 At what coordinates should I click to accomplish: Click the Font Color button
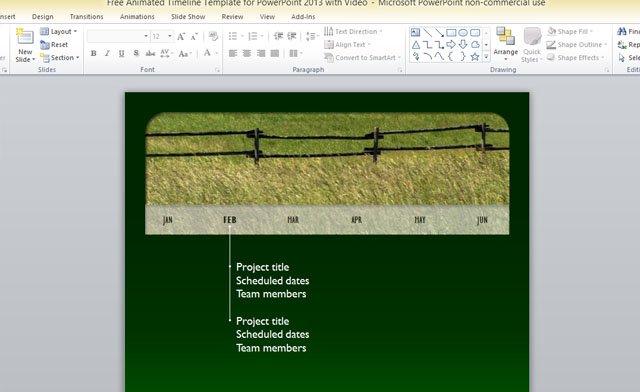[x=207, y=53]
